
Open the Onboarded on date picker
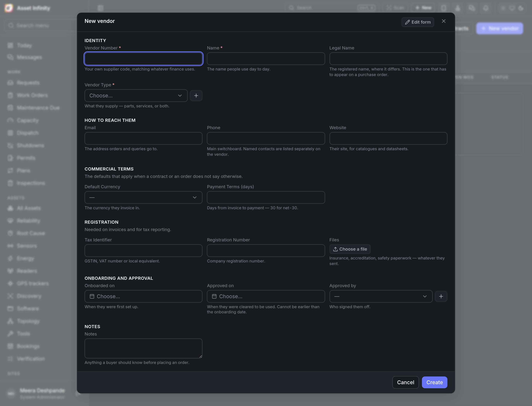(x=143, y=296)
